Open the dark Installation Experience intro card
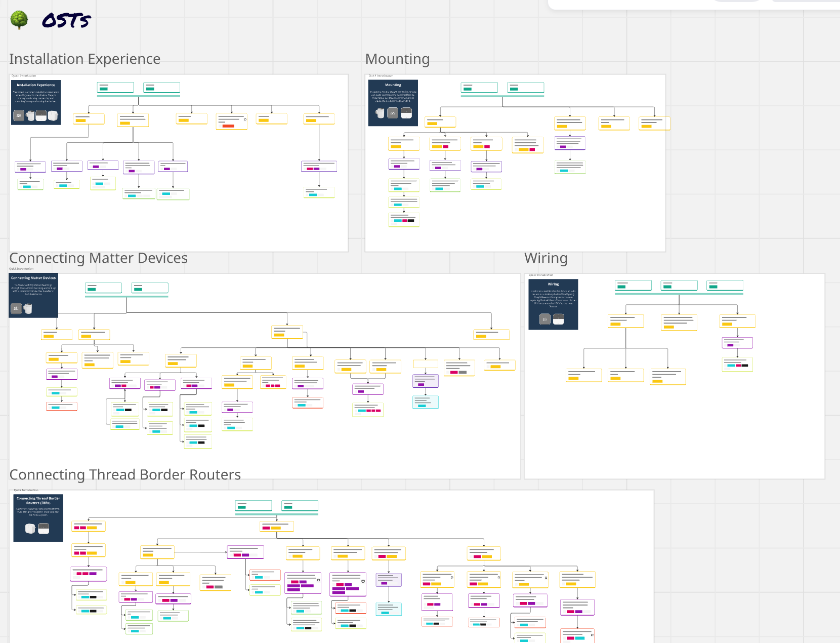The width and height of the screenshot is (840, 643). pyautogui.click(x=36, y=102)
